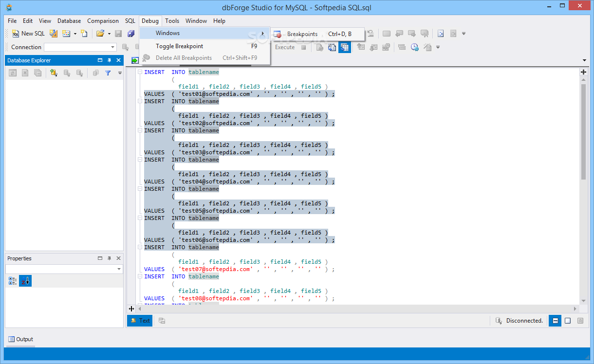Click the split editor handle at top right

[584, 72]
